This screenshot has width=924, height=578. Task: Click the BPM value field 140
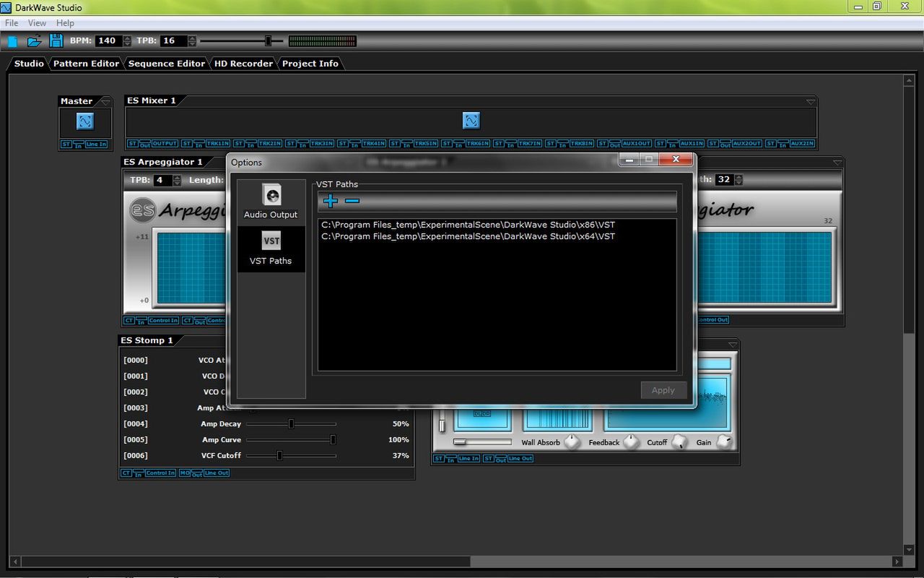(108, 41)
